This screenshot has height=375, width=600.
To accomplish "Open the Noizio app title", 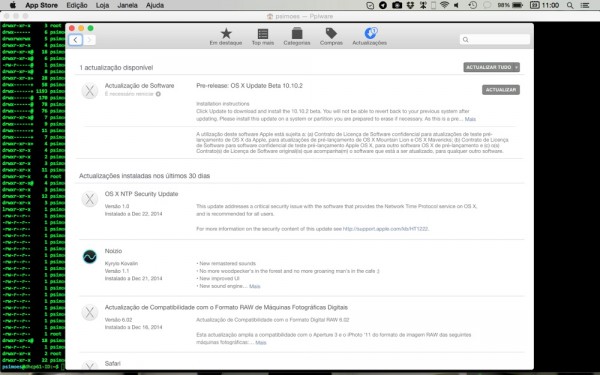I will pyautogui.click(x=113, y=251).
